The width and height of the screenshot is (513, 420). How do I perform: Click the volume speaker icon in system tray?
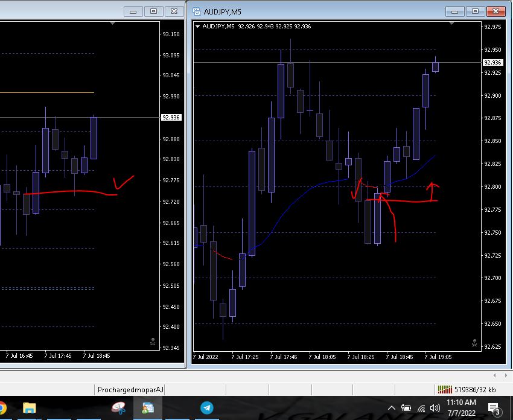(x=435, y=409)
